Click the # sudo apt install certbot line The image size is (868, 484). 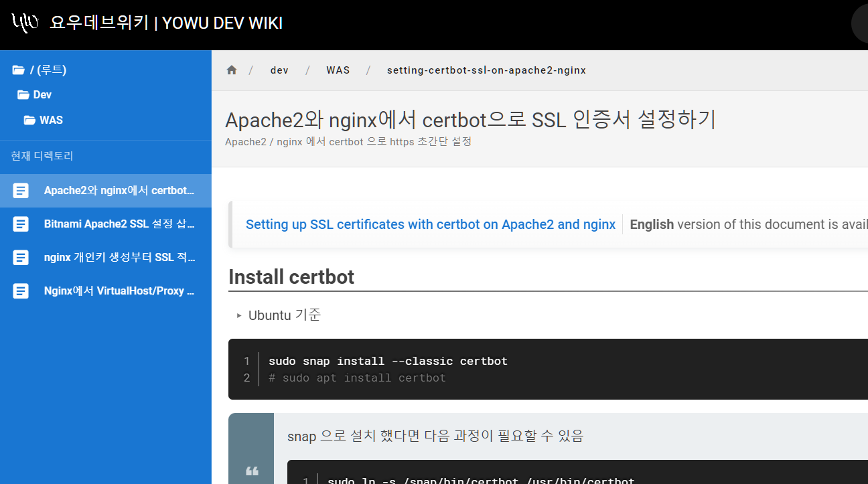357,378
